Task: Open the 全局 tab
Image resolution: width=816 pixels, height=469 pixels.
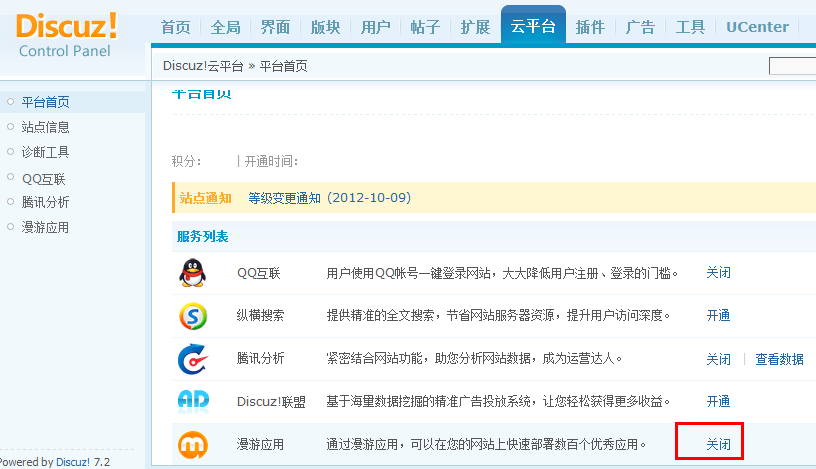Action: [225, 27]
